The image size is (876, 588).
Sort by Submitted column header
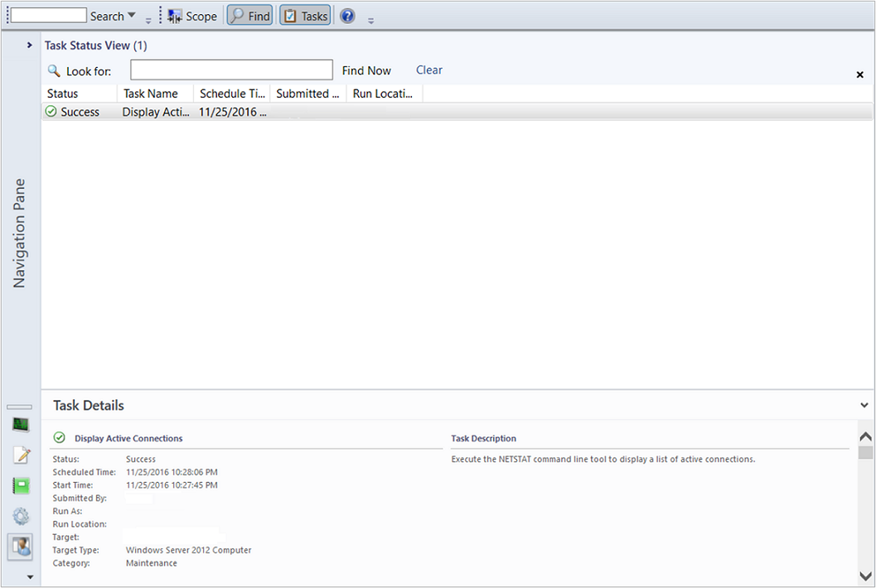click(x=307, y=94)
